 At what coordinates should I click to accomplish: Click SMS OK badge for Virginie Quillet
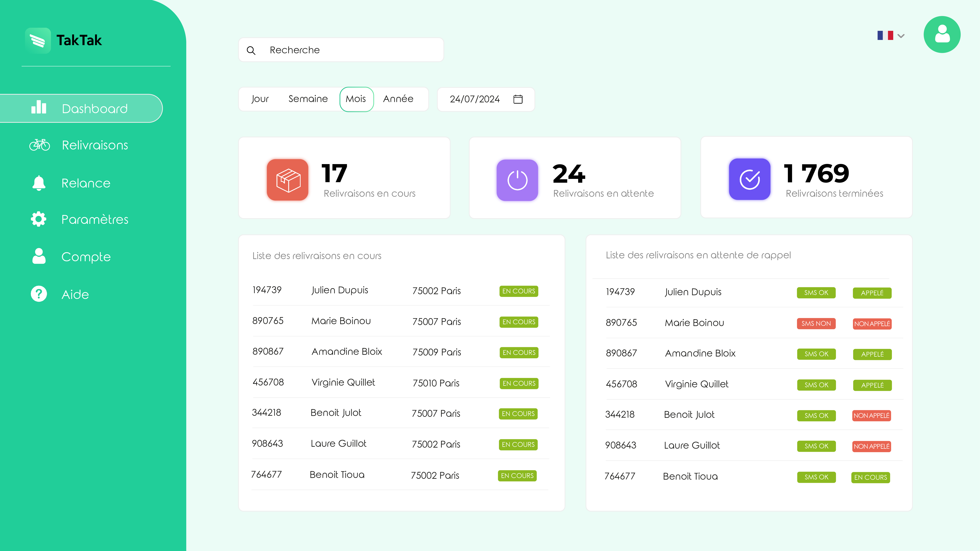coord(816,385)
